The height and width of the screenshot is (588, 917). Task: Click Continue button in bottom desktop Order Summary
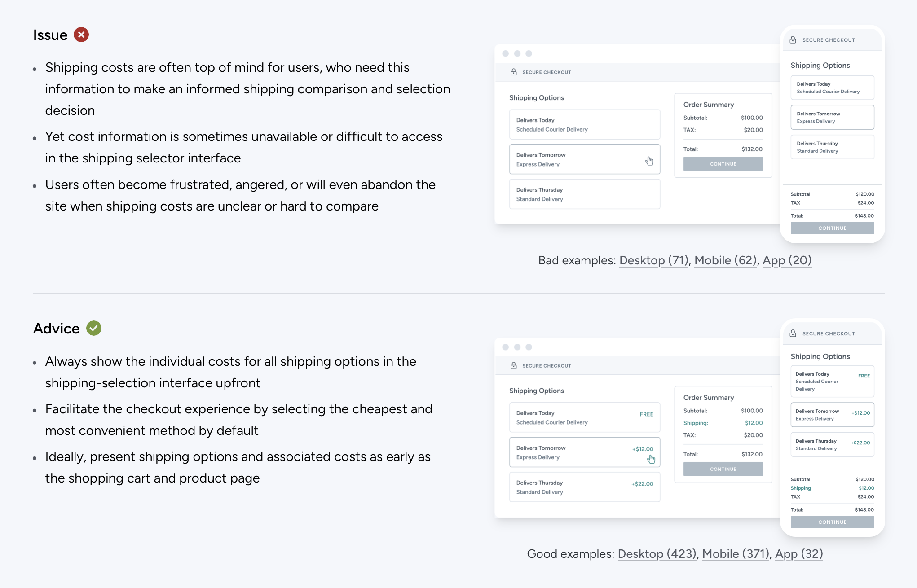tap(723, 469)
